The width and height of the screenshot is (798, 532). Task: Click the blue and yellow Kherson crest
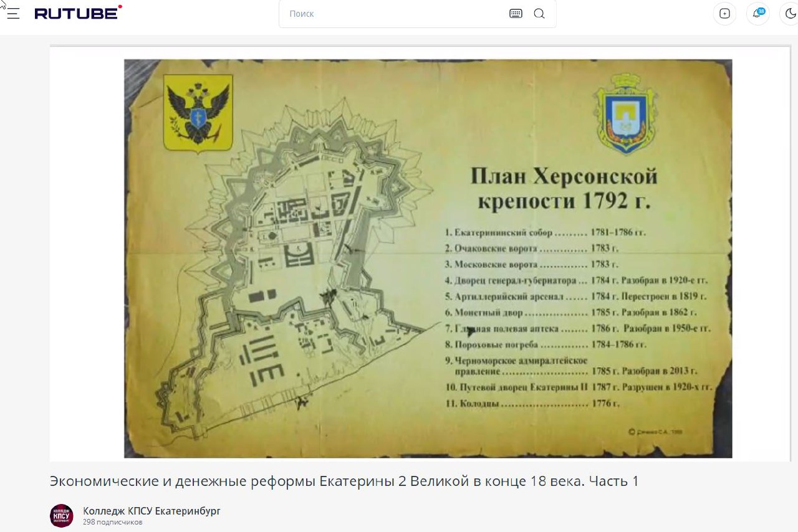coord(625,113)
